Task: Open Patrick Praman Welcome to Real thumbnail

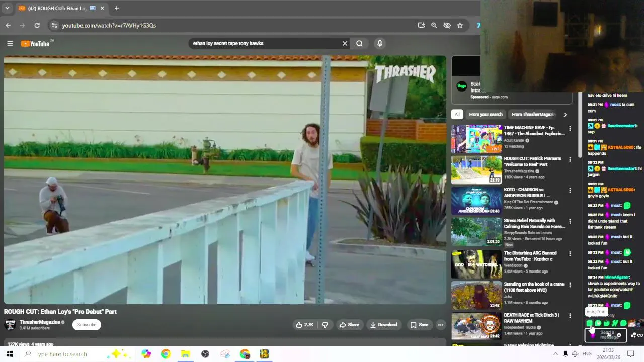Action: pos(476,170)
